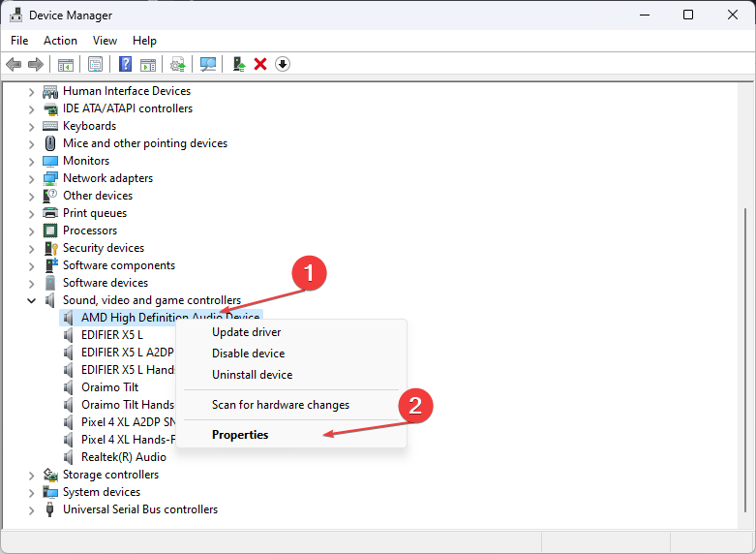Select the EDIFIER X5 L device

112,335
